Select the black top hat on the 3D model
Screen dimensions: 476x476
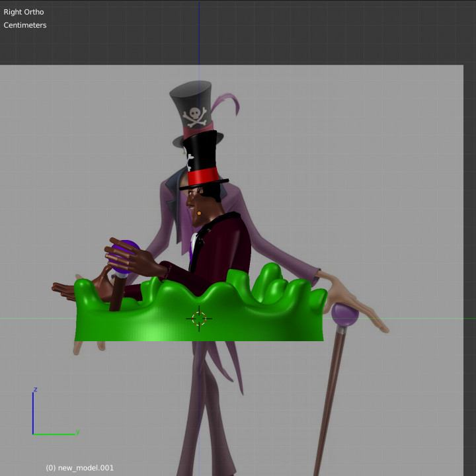[201, 149]
